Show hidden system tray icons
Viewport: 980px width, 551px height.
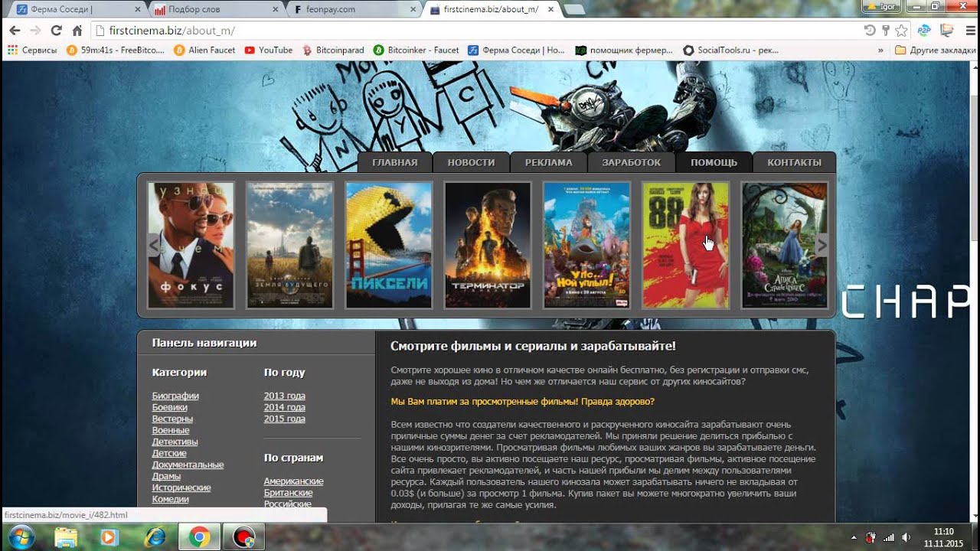(x=854, y=537)
